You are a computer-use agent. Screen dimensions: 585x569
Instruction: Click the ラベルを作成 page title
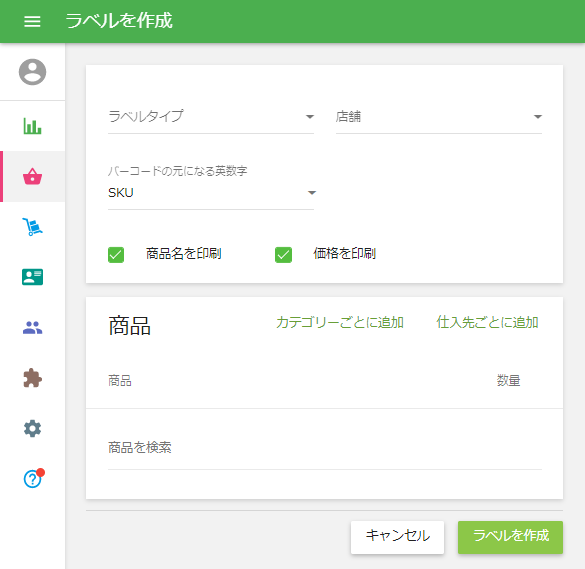[119, 21]
